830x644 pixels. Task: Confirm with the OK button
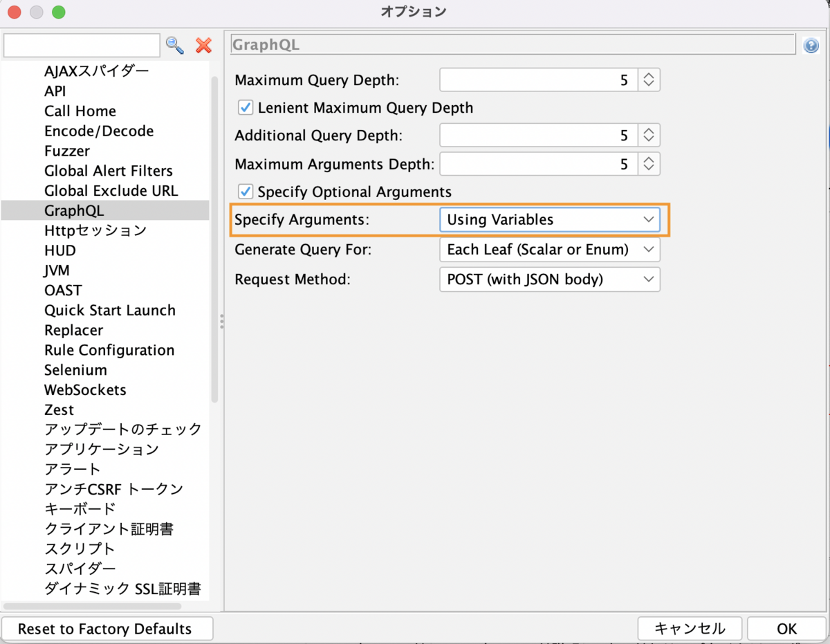click(x=787, y=629)
